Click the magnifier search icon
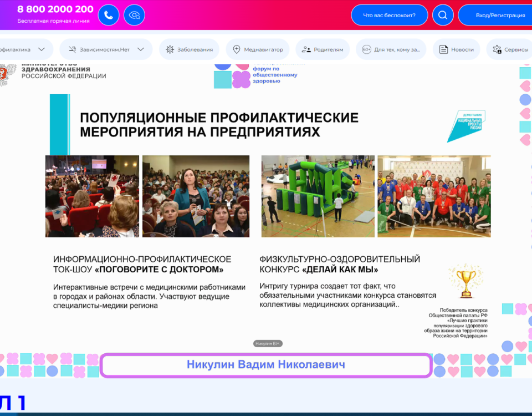532x416 pixels. [x=443, y=15]
